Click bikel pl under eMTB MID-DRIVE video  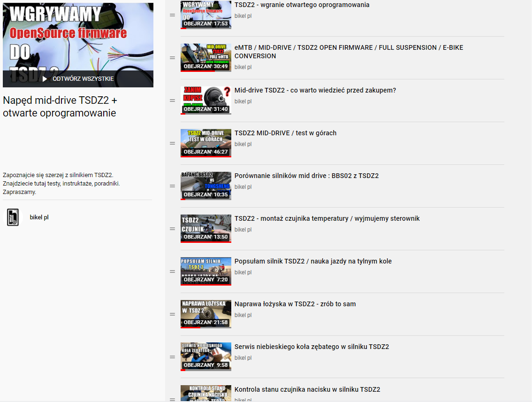tap(243, 67)
